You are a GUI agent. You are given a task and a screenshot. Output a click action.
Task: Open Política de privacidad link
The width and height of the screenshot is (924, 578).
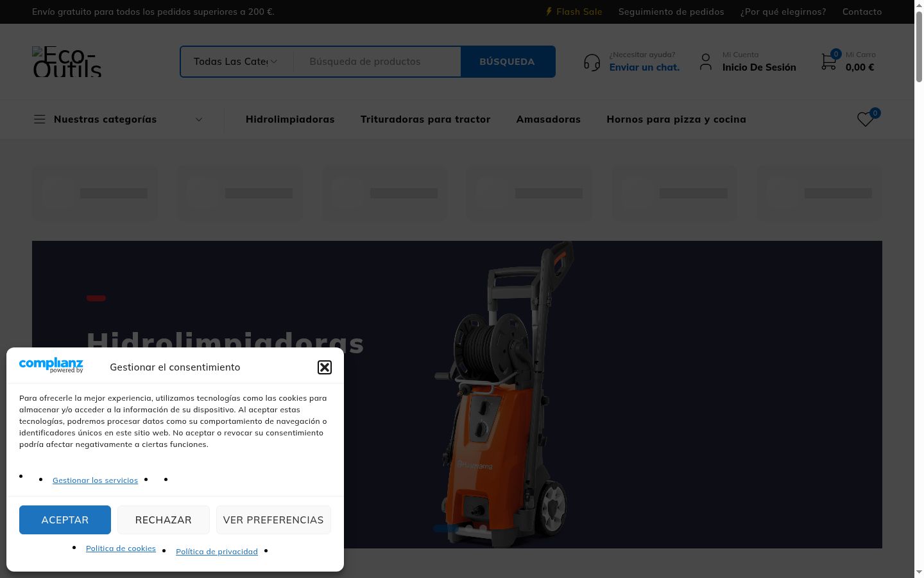pos(217,552)
